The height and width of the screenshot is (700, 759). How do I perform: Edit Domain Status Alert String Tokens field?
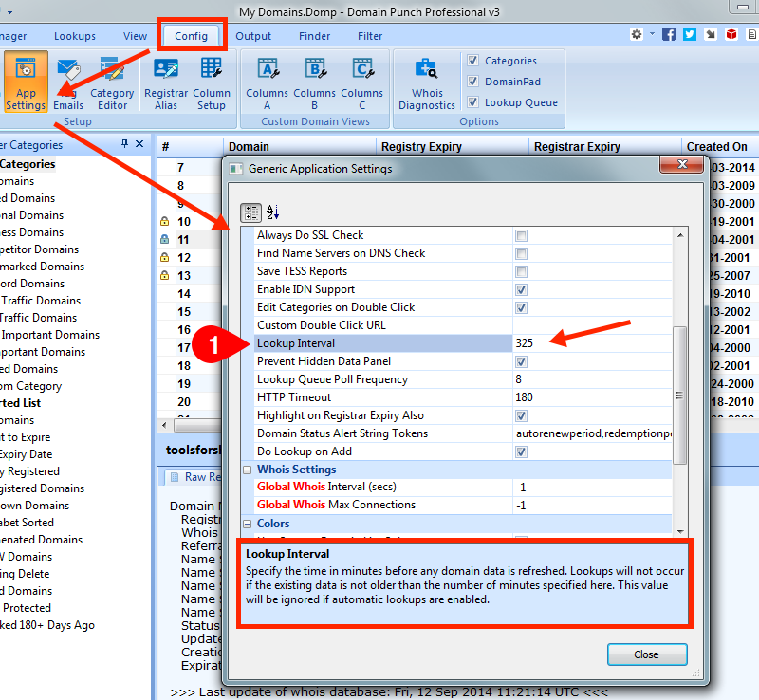click(x=592, y=433)
